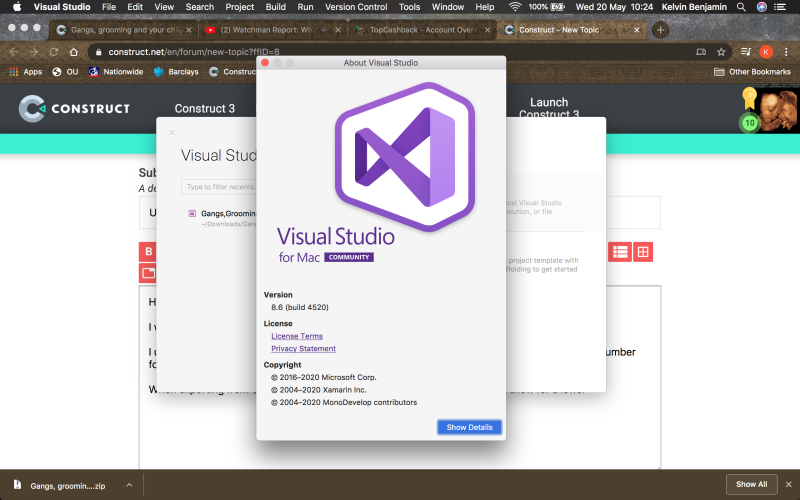800x500 pixels.
Task: Click the Kelvin Benjamin user menu
Action: click(693, 7)
